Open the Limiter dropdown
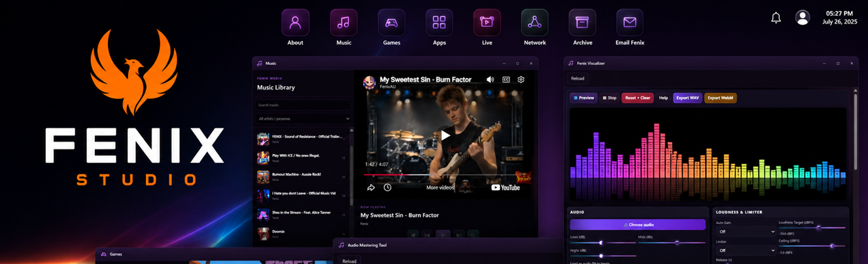Viewport: 868px width, 264px height. tap(746, 250)
